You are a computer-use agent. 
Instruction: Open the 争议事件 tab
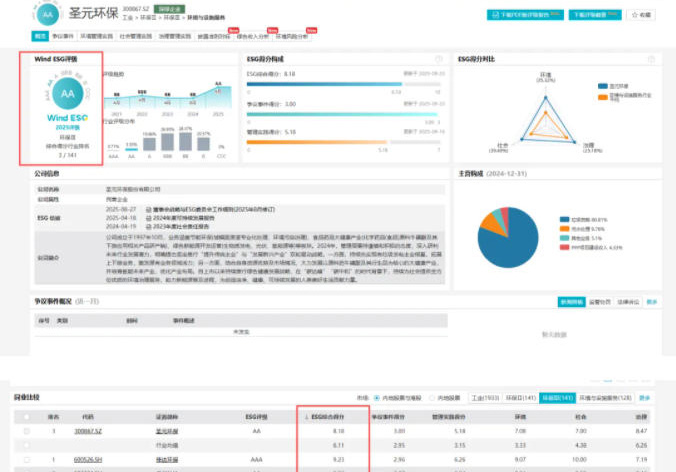coord(63,36)
